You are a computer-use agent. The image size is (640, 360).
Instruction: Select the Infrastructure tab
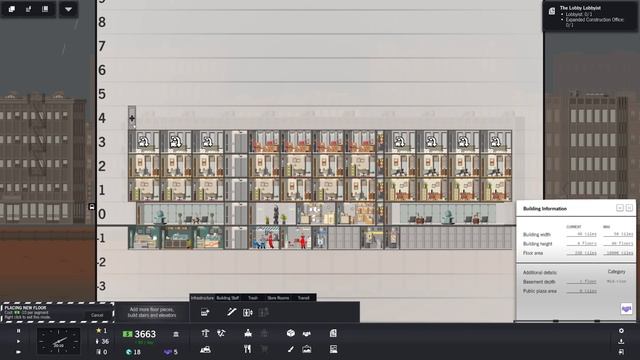pos(202,298)
